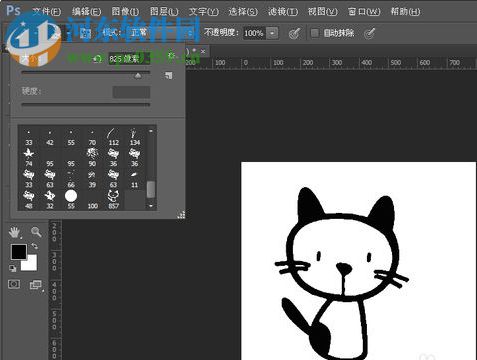The image size is (477, 360).
Task: Change the screen mode
Action: click(35, 284)
